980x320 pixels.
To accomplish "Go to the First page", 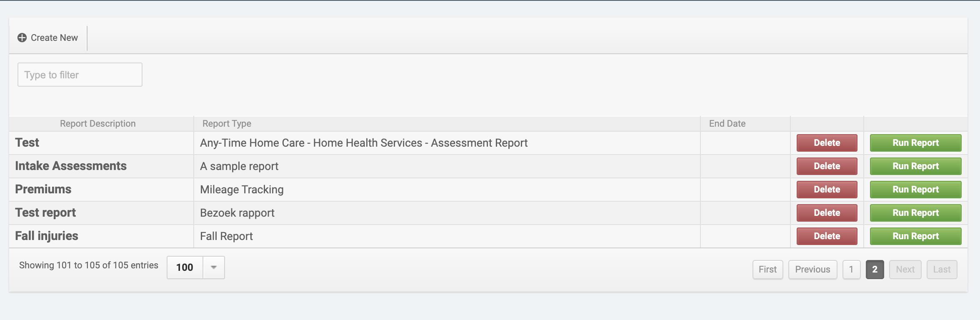I will pyautogui.click(x=767, y=270).
